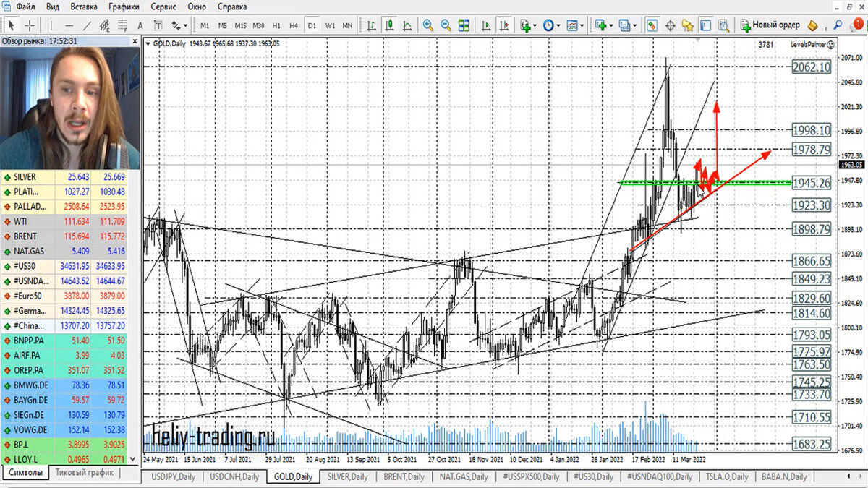Open the Вставка menu

(x=85, y=7)
